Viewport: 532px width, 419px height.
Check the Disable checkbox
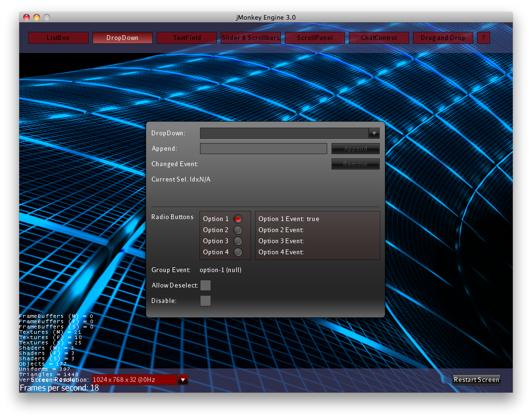click(x=205, y=301)
